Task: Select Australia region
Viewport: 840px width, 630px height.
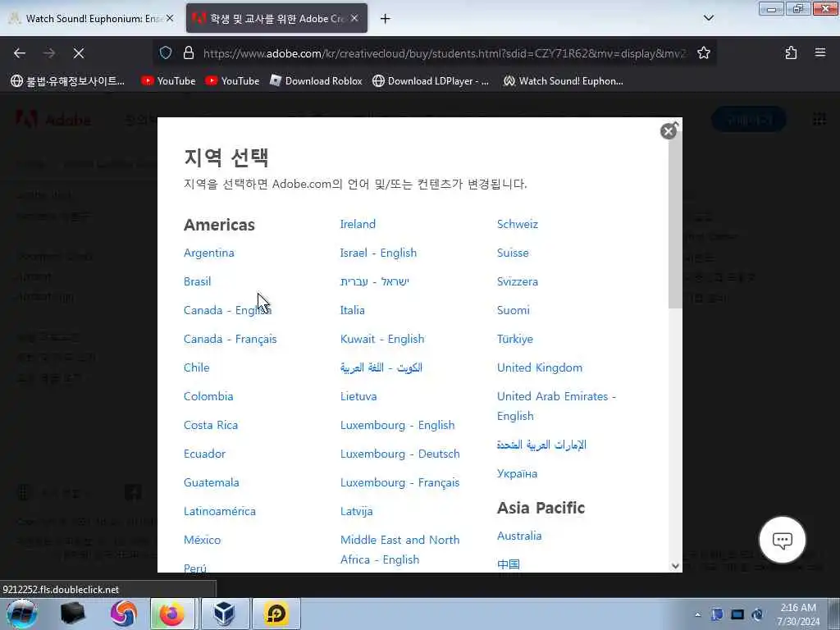Action: coord(519,536)
